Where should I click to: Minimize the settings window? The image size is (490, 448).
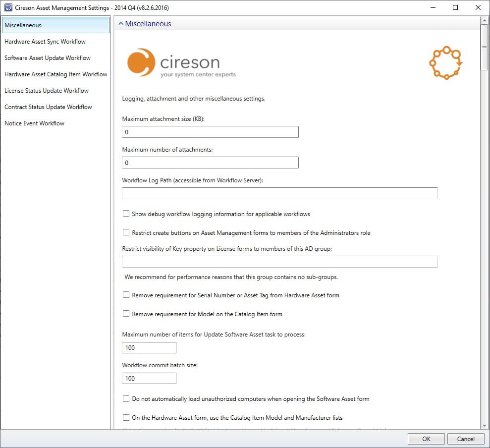click(433, 7)
